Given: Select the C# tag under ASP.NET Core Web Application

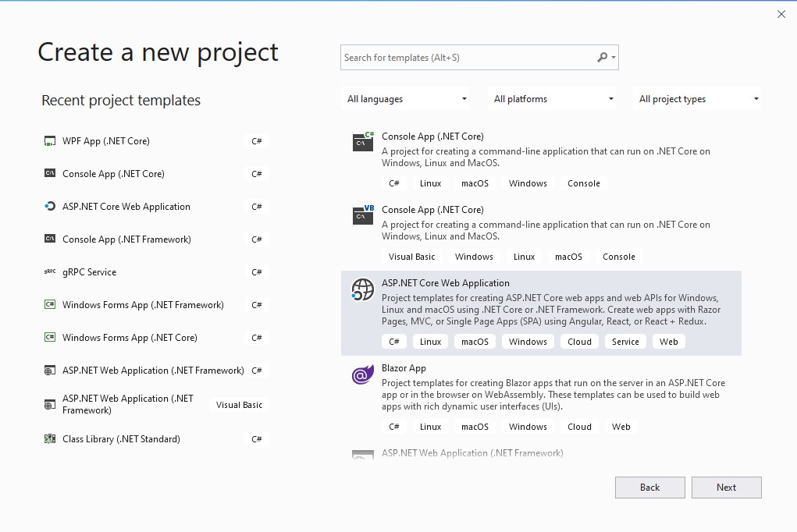Looking at the screenshot, I should point(394,341).
